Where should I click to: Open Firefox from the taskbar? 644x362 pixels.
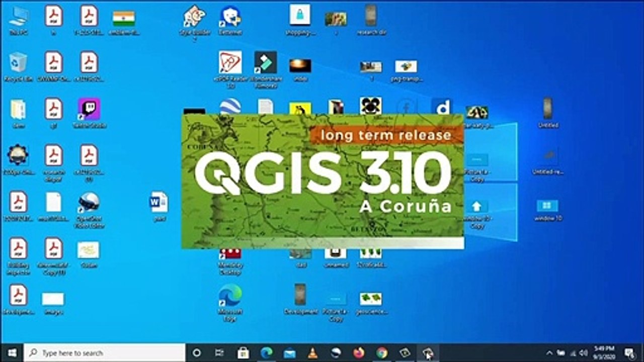click(359, 352)
